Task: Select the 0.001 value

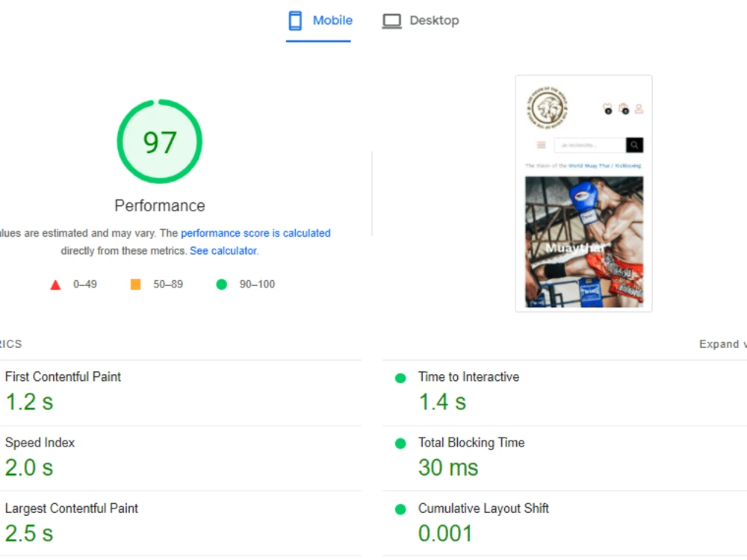Action: (x=445, y=533)
